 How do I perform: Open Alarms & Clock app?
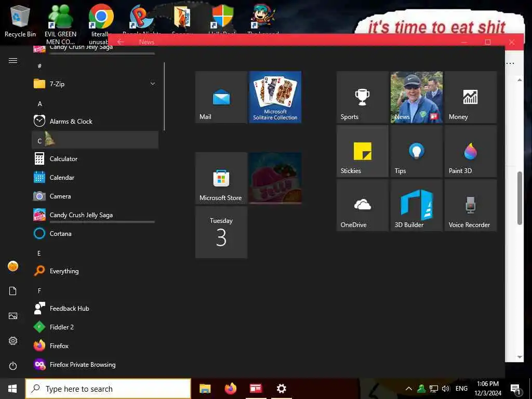(x=95, y=121)
